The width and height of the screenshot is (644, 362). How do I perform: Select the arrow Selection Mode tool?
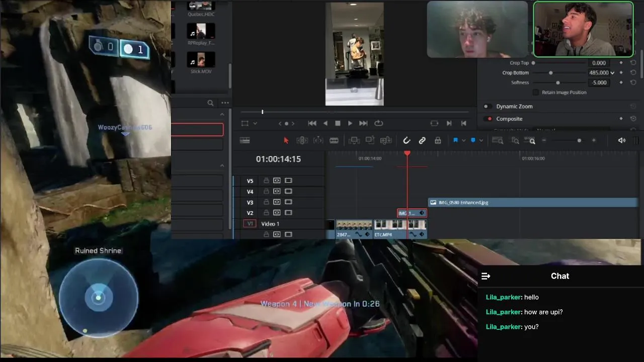click(x=286, y=141)
